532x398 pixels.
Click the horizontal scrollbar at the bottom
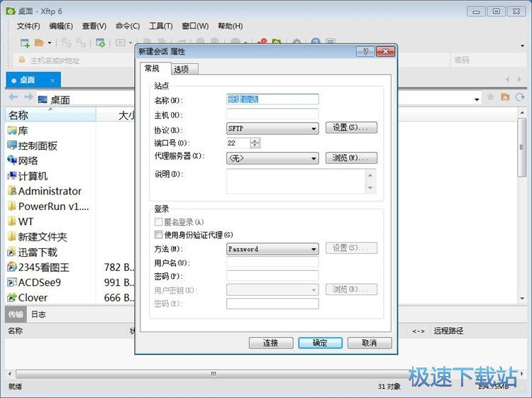214,374
